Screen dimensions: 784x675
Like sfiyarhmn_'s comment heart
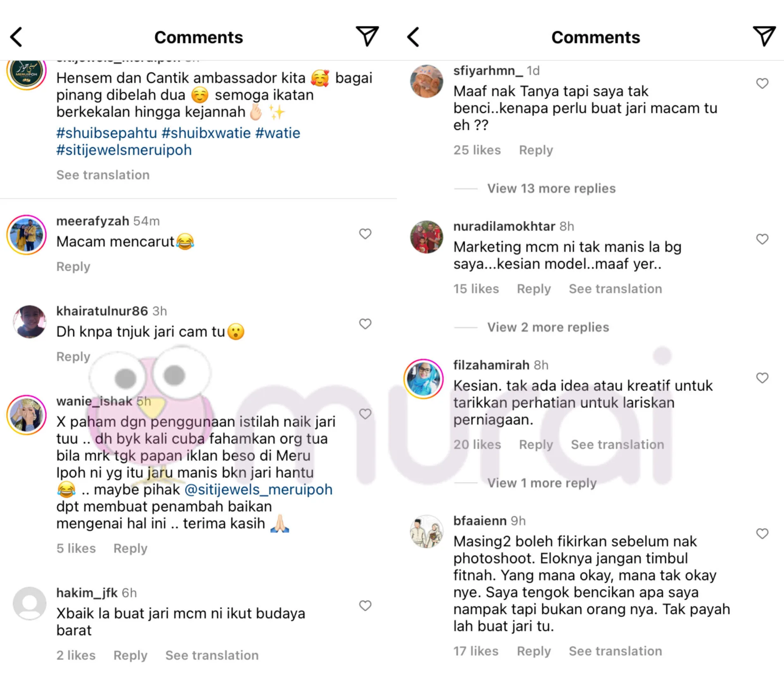762,84
